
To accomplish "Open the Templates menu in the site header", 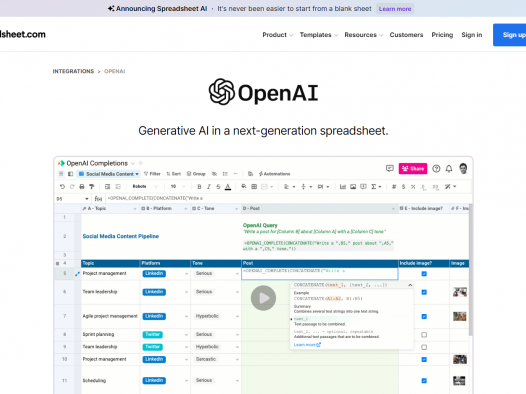I will (x=319, y=35).
